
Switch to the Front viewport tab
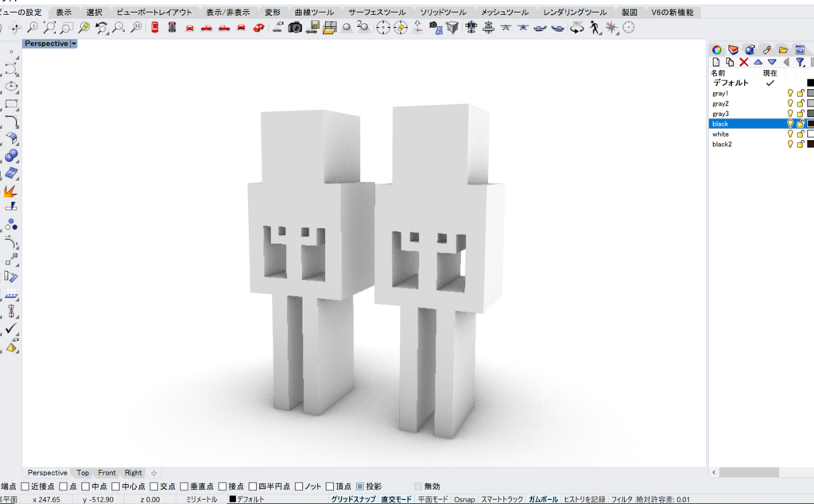point(107,473)
